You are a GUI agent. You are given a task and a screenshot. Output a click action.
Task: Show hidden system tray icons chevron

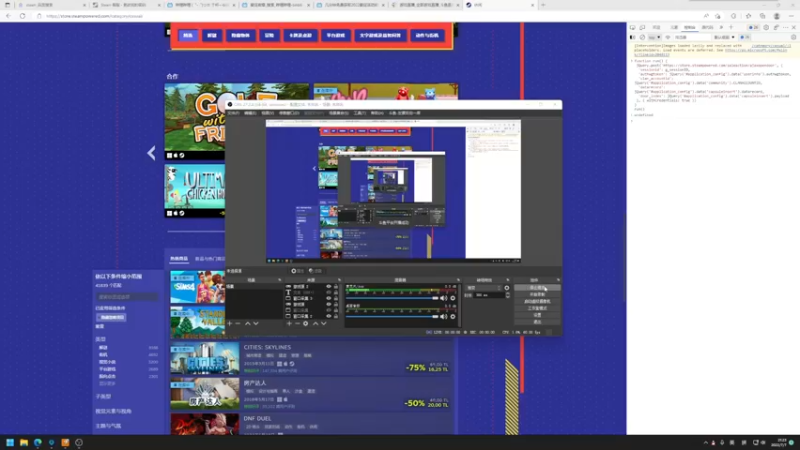point(706,442)
